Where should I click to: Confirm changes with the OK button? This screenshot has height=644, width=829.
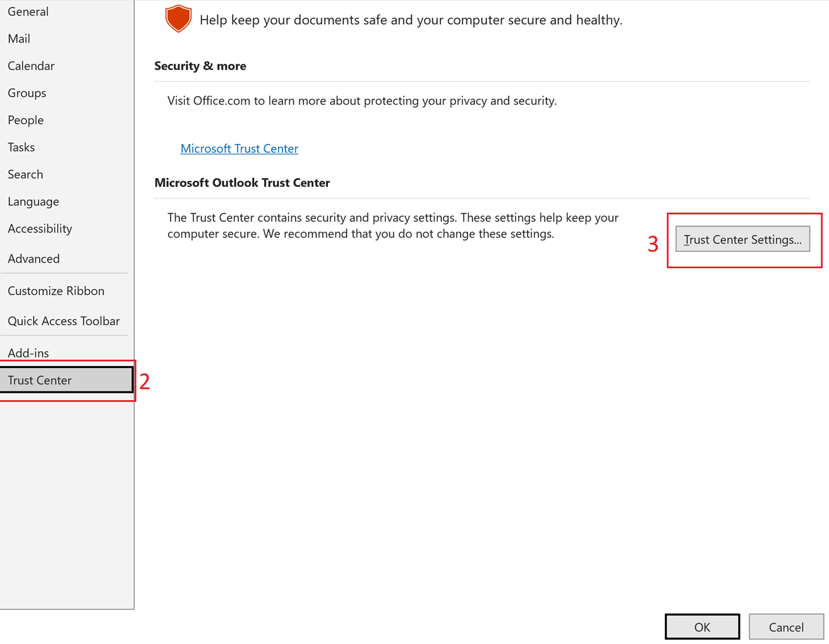click(702, 626)
